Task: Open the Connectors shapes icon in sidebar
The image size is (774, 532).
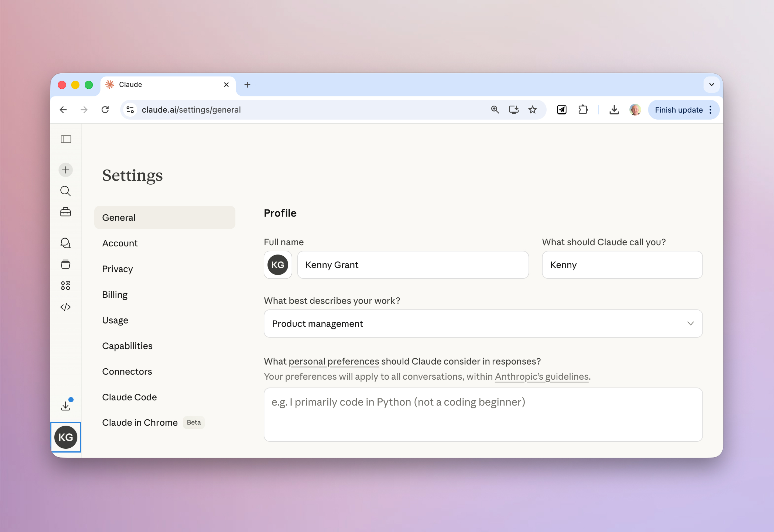Action: [66, 285]
